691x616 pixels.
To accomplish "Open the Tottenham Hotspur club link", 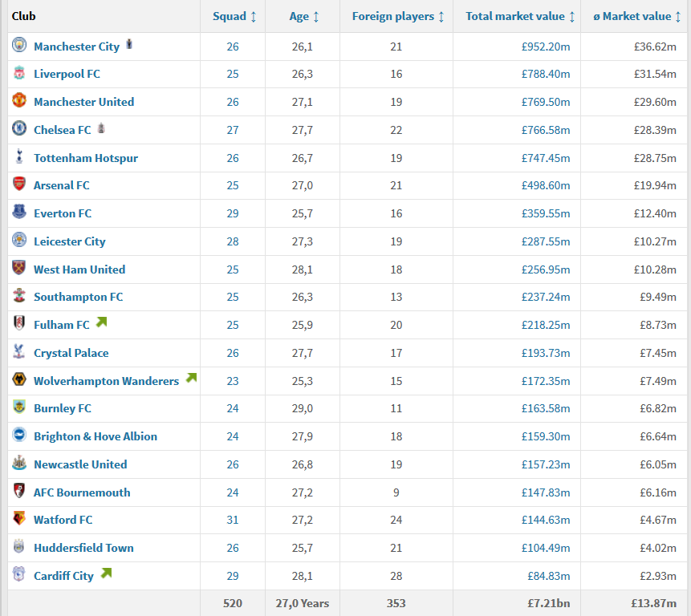I will point(86,158).
